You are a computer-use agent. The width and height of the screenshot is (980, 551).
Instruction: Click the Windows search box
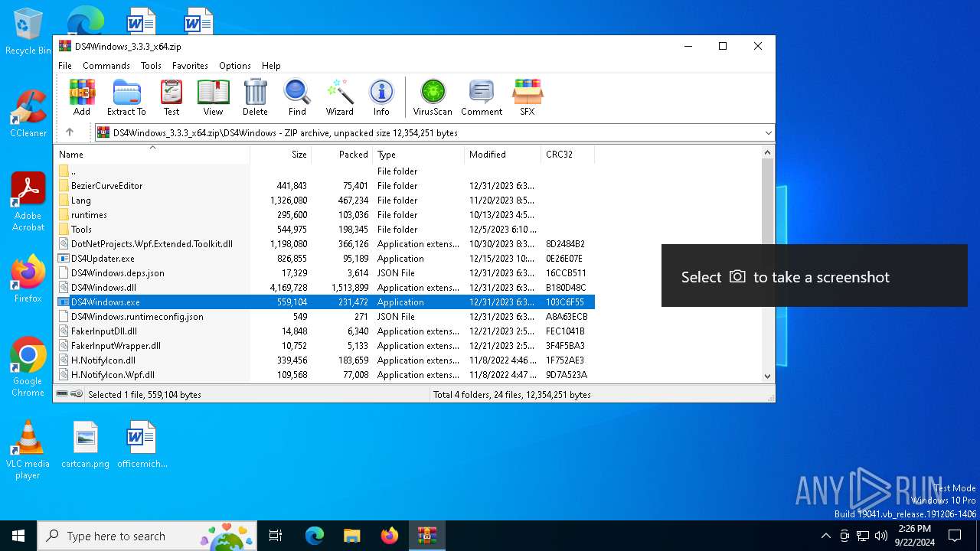click(148, 536)
